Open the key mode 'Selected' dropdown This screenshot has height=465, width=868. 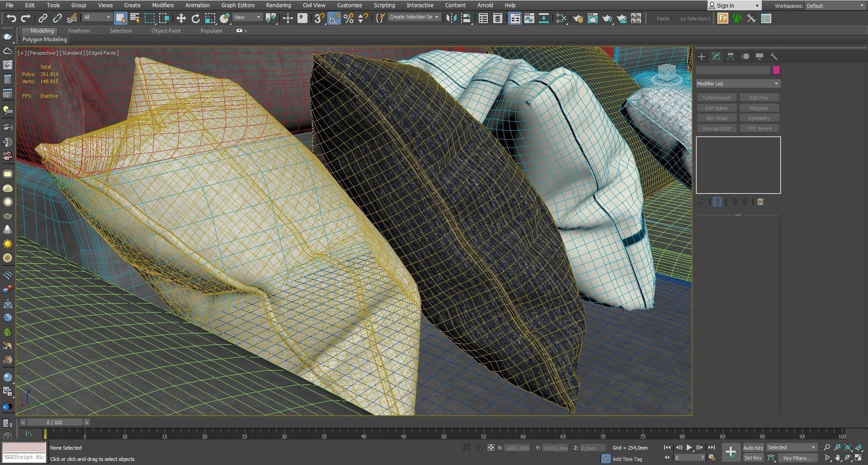click(792, 447)
